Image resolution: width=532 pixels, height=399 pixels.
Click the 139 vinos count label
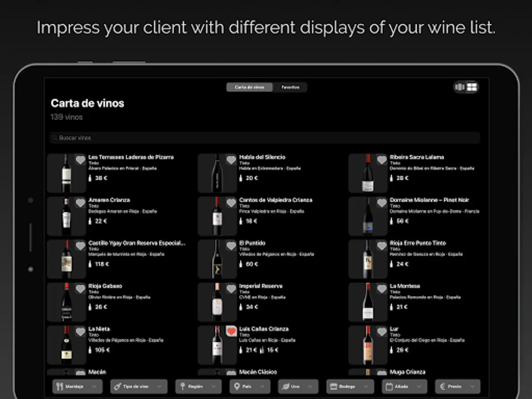(66, 117)
